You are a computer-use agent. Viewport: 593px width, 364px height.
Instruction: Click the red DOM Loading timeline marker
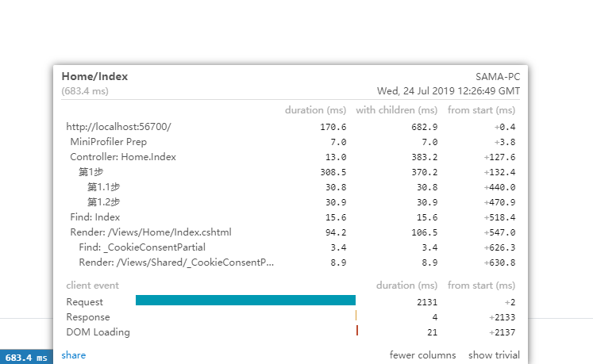[x=357, y=331]
